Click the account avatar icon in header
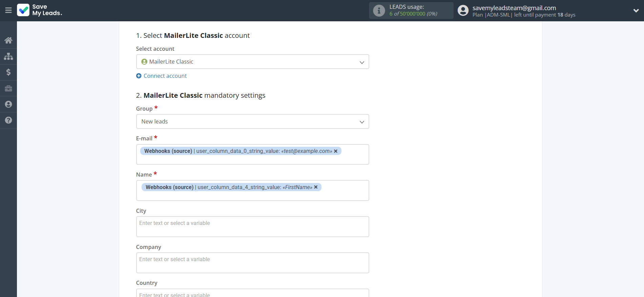644x297 pixels. coord(463,10)
